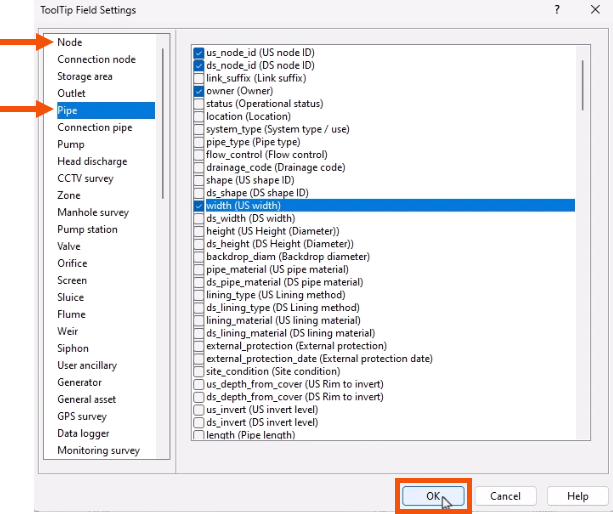
Task: Check us_invert (US invert level)
Action: click(x=199, y=410)
